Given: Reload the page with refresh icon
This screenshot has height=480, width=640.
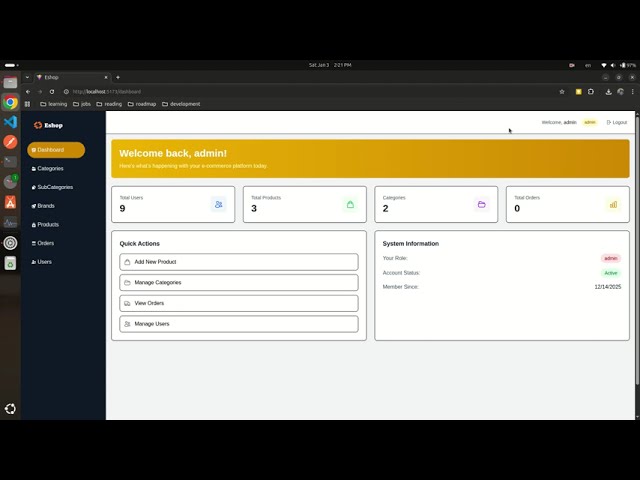Looking at the screenshot, I should tap(52, 92).
